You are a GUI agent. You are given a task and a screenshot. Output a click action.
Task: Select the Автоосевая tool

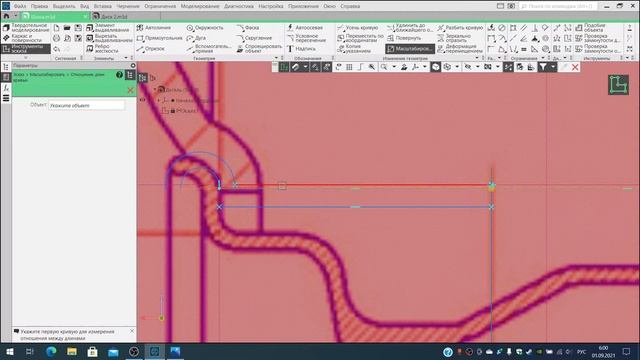pyautogui.click(x=305, y=27)
